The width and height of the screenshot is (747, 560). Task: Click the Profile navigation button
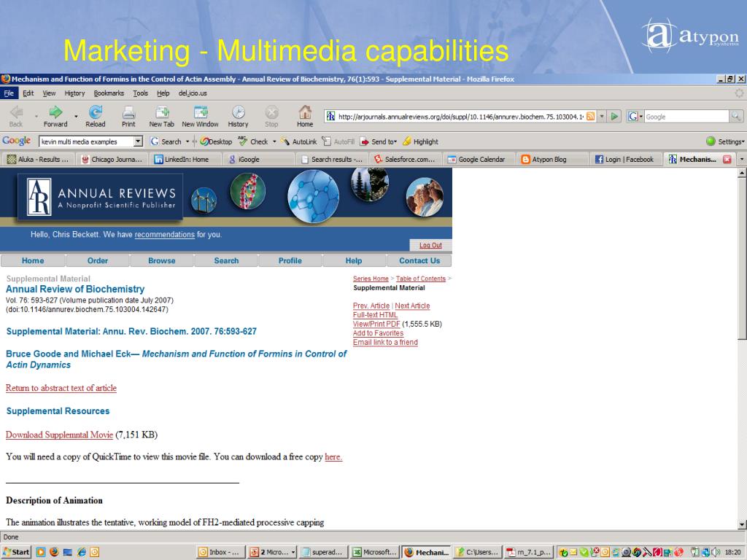(x=290, y=260)
